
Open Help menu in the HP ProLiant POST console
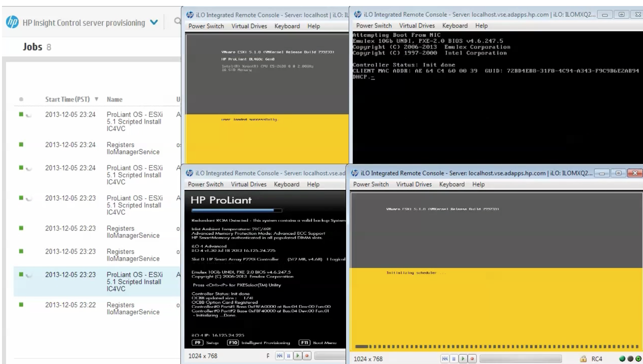coord(313,184)
